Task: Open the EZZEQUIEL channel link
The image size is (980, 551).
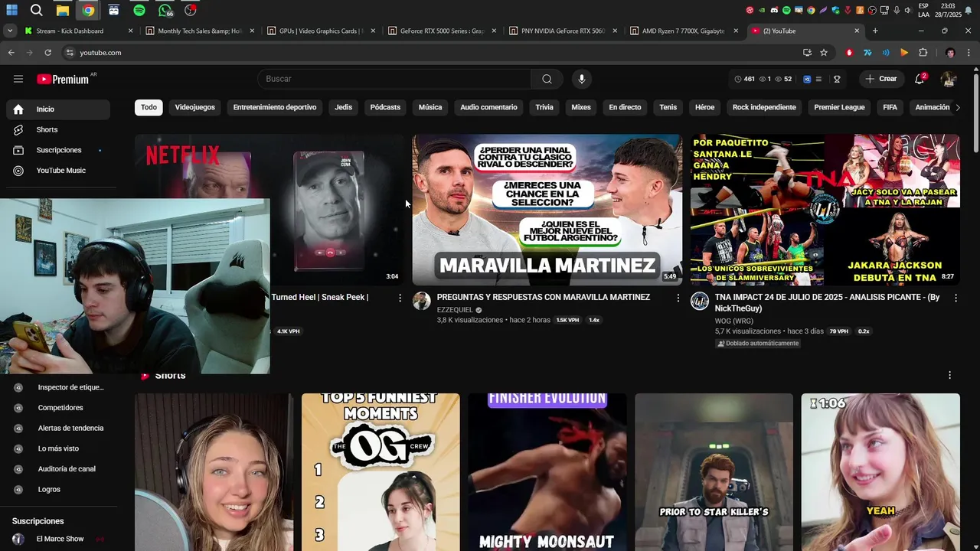Action: [x=455, y=310]
